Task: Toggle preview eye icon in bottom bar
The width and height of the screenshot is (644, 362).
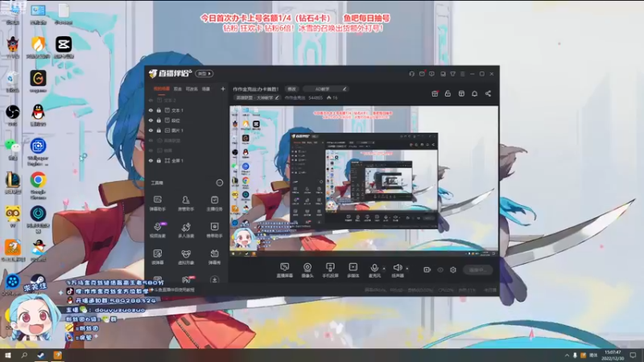Action: coord(440,269)
